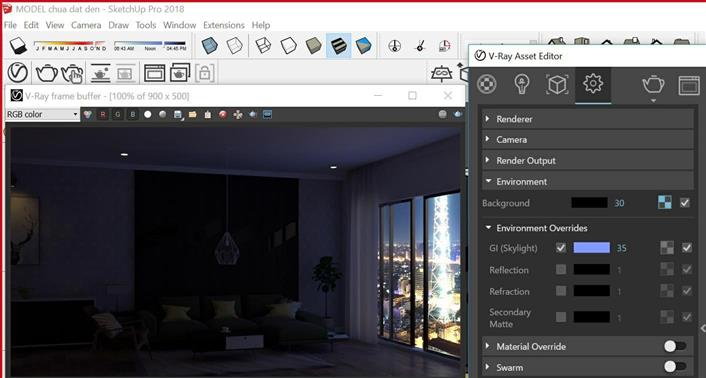Select the X-Ray face style icon
Screen dimensions: 706x378
pos(209,46)
